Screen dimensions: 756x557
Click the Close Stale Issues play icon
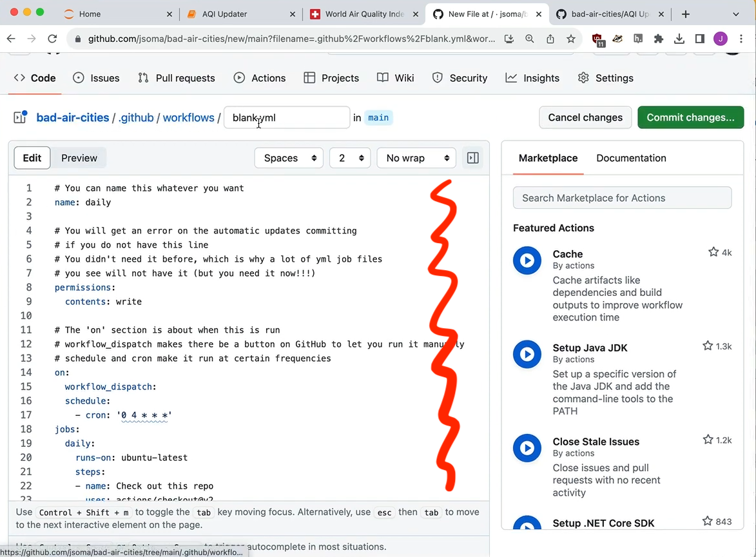[x=527, y=448]
